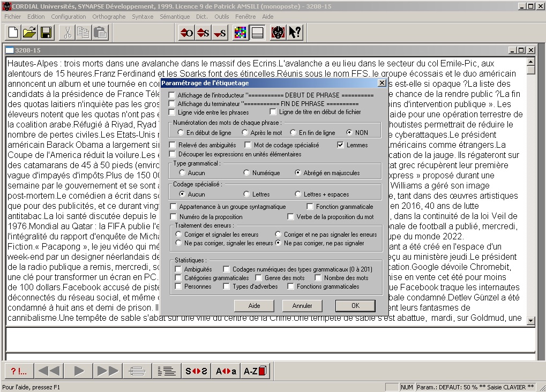Select numbering En début de ligne

tap(181, 132)
